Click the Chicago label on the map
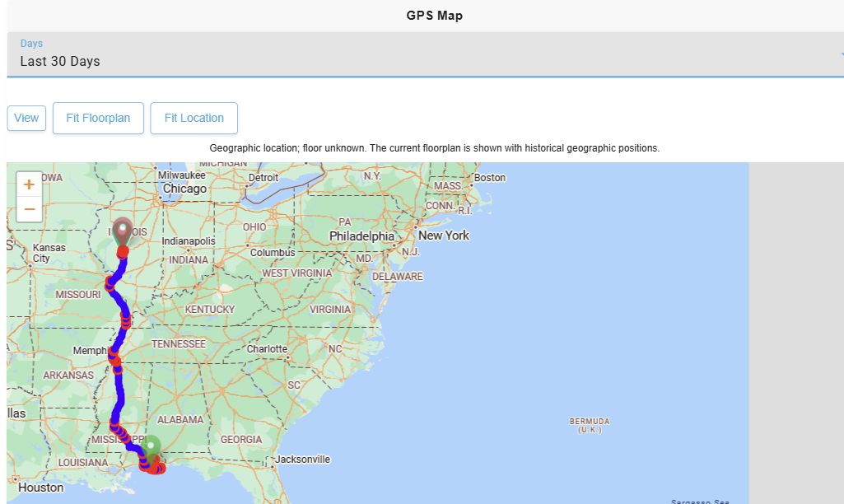The image size is (844, 504). (x=184, y=189)
